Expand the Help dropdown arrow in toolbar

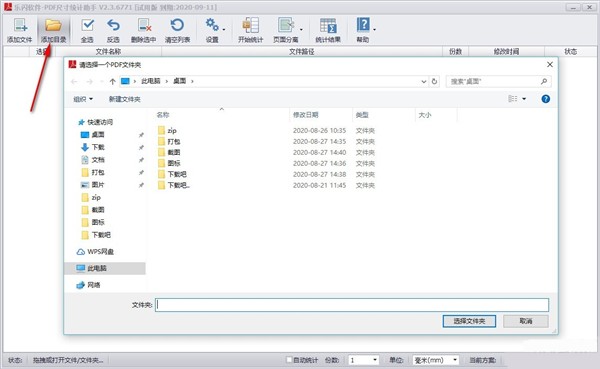tap(374, 29)
